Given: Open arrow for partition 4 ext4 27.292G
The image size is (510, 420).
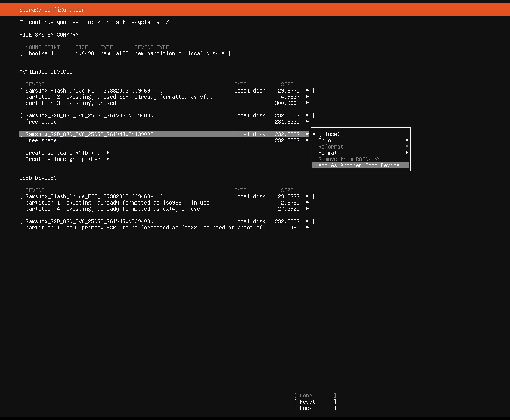Looking at the screenshot, I should click(x=308, y=209).
